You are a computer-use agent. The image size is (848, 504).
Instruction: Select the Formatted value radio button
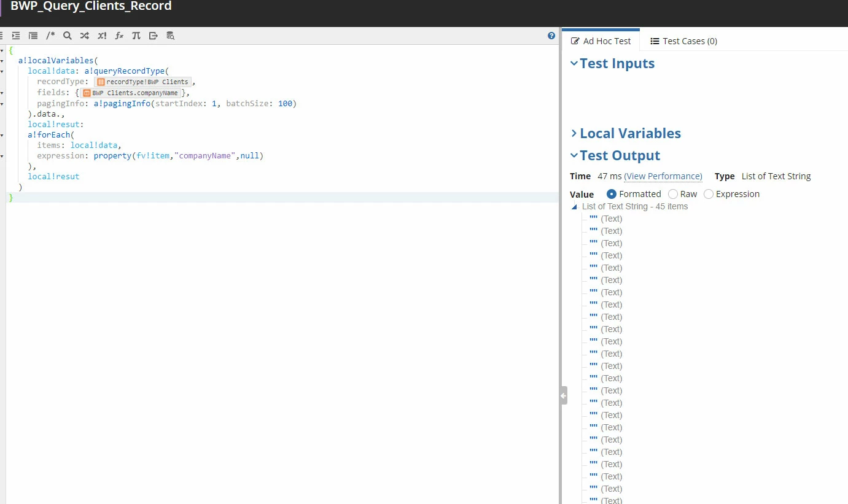click(x=612, y=194)
